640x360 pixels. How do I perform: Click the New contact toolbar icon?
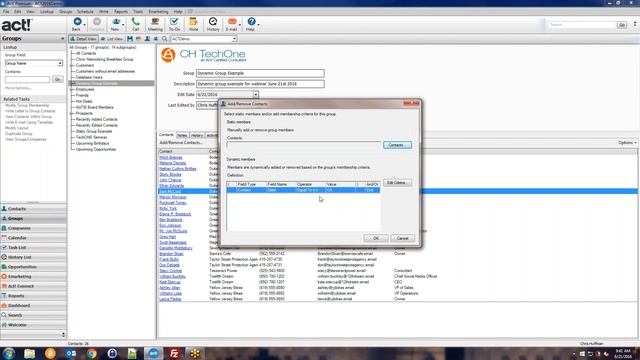tap(116, 22)
